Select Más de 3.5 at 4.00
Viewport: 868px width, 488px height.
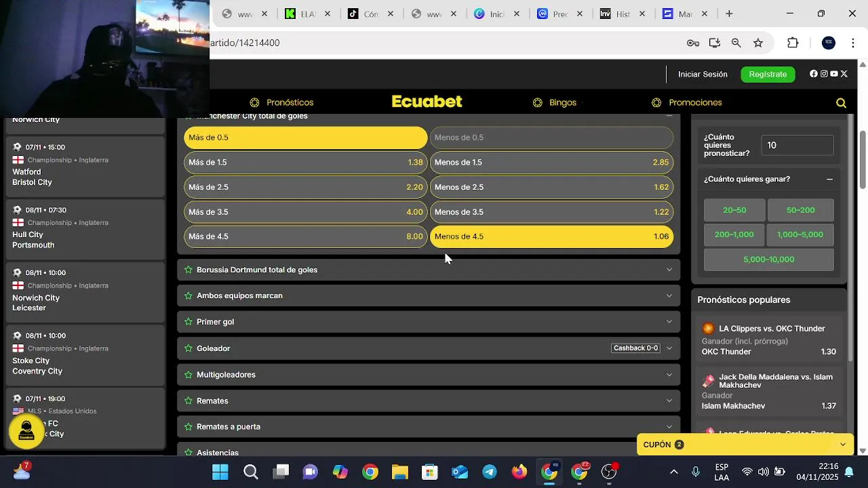pos(306,212)
